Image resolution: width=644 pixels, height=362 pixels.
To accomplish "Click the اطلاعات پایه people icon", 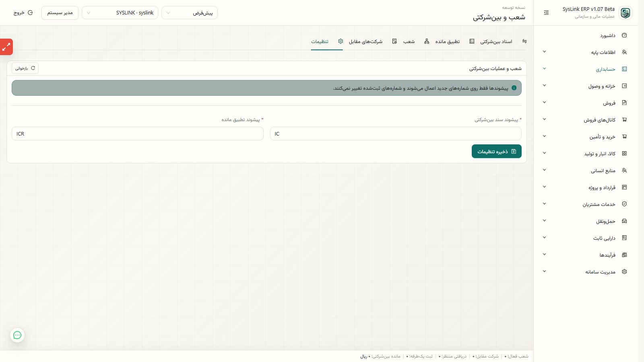I will point(624,52).
